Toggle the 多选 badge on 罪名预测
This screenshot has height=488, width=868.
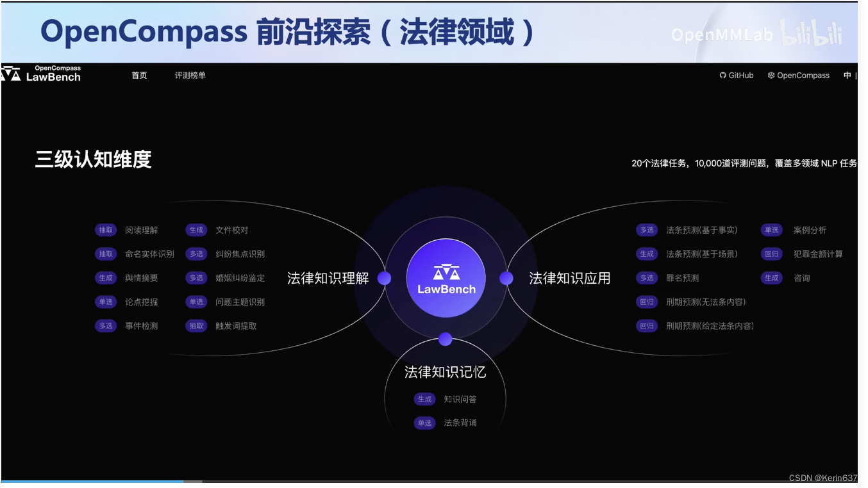click(647, 278)
